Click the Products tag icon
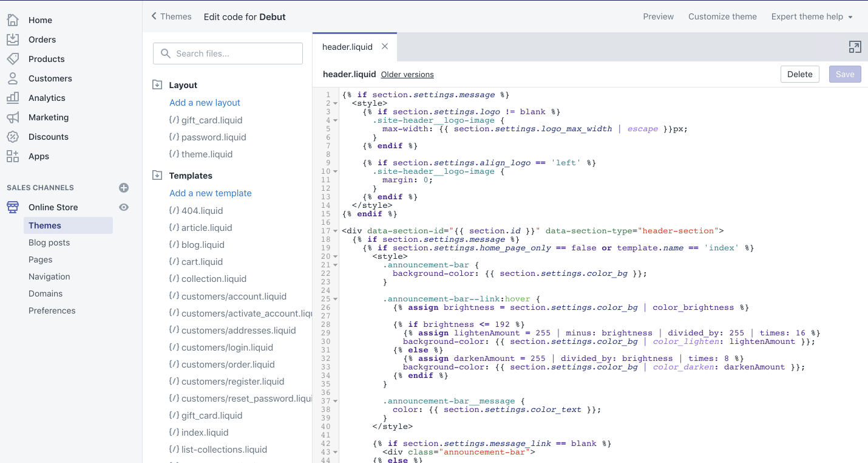The image size is (868, 463). coord(13,59)
